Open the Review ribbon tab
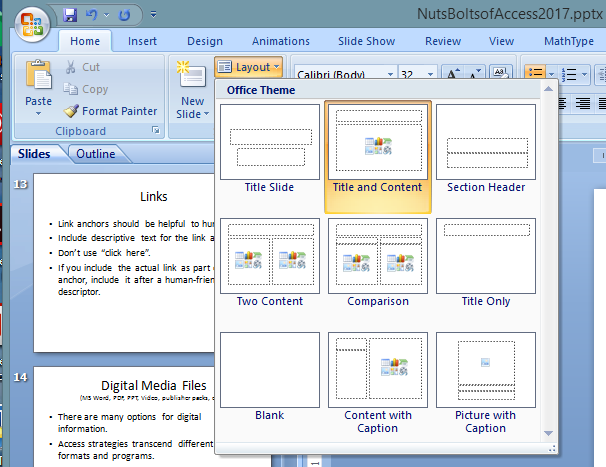 tap(443, 41)
